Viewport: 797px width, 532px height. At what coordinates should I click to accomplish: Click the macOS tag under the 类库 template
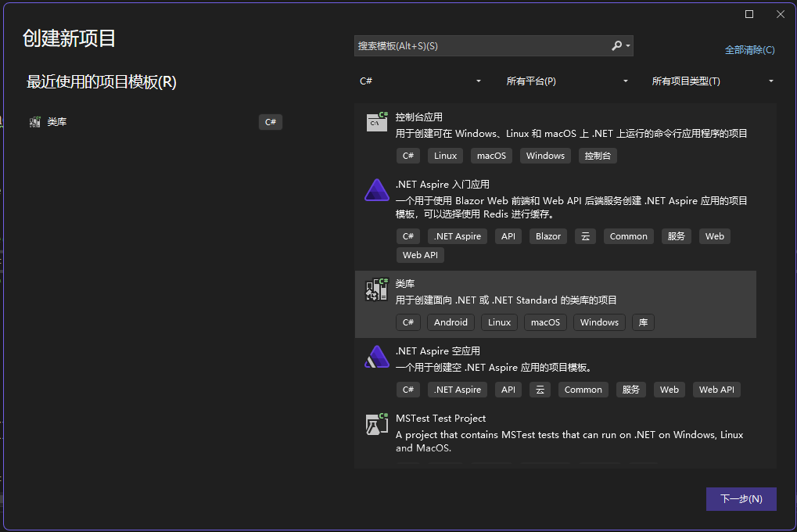click(x=545, y=322)
